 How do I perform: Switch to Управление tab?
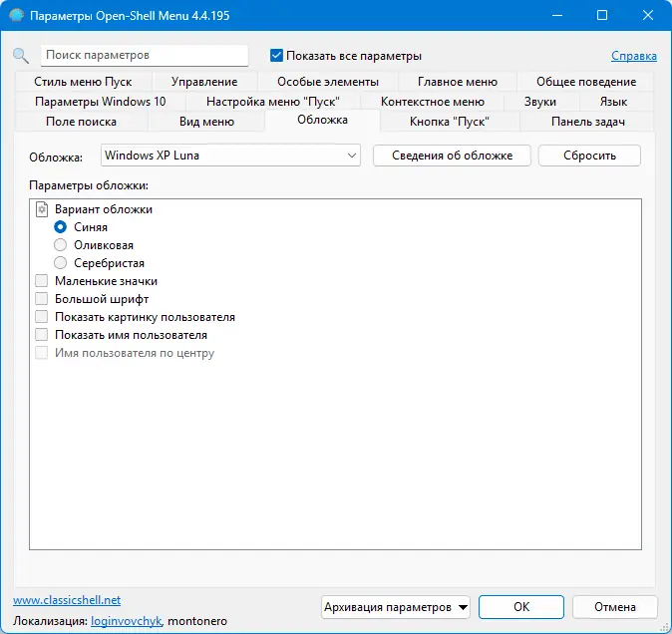coord(204,82)
